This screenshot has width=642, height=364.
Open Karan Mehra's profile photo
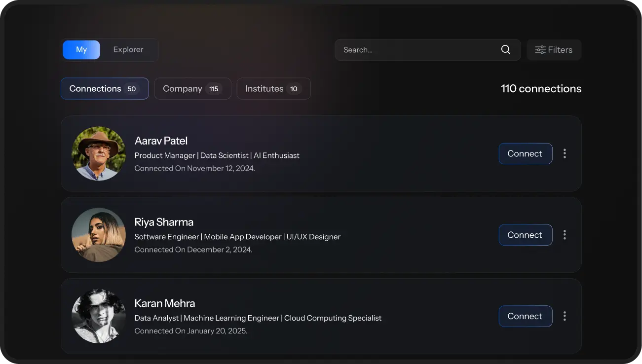coord(99,316)
